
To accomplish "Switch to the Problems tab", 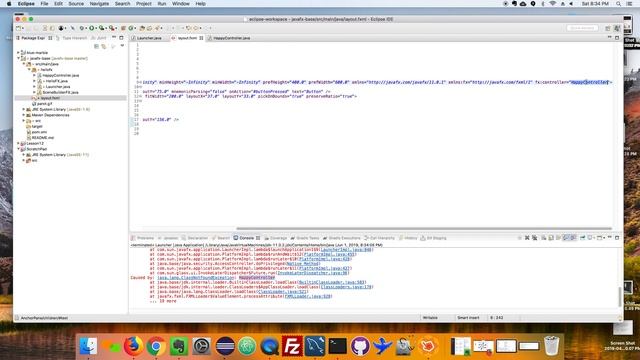I will pyautogui.click(x=143, y=238).
